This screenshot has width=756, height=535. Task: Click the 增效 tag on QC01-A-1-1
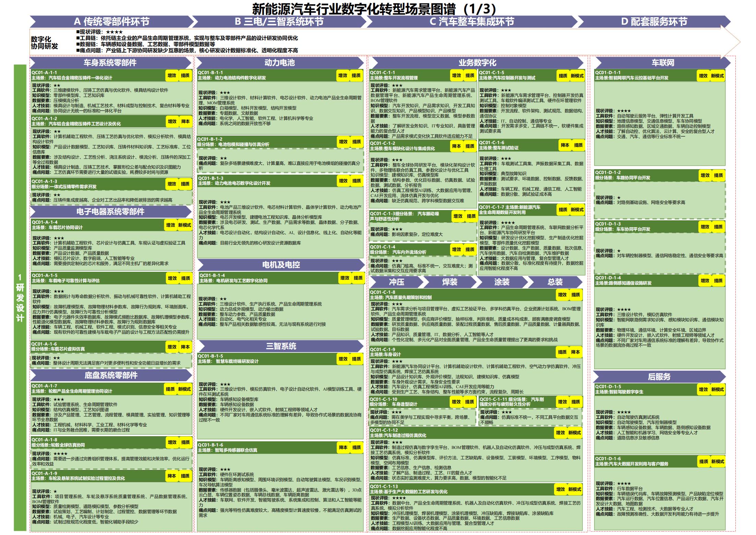tap(172, 75)
